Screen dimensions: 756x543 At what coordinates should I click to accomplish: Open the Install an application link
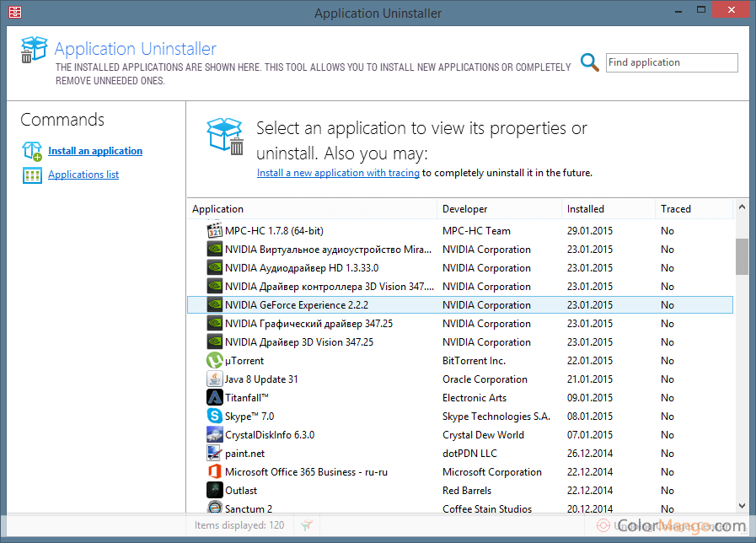click(x=95, y=151)
